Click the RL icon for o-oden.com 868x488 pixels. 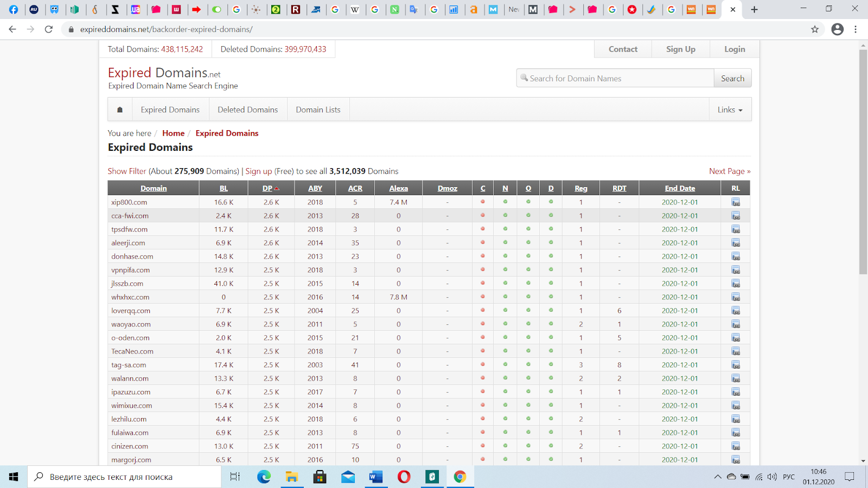coord(736,337)
